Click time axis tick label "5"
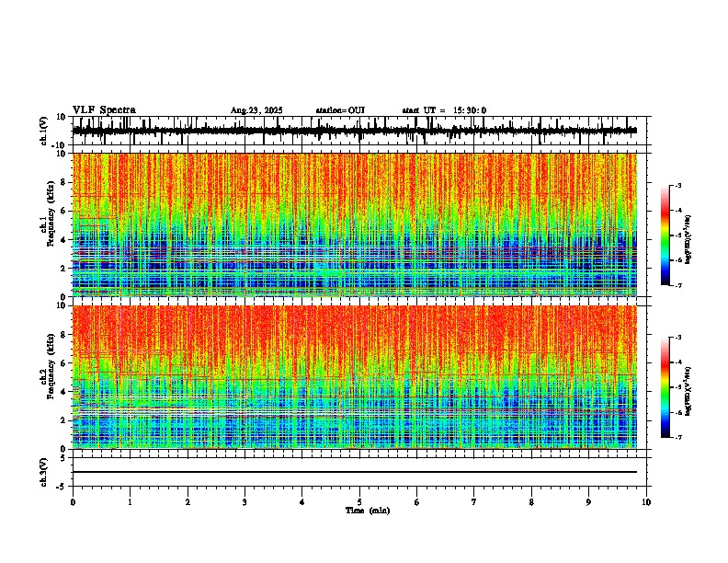728x563 pixels. pyautogui.click(x=359, y=502)
